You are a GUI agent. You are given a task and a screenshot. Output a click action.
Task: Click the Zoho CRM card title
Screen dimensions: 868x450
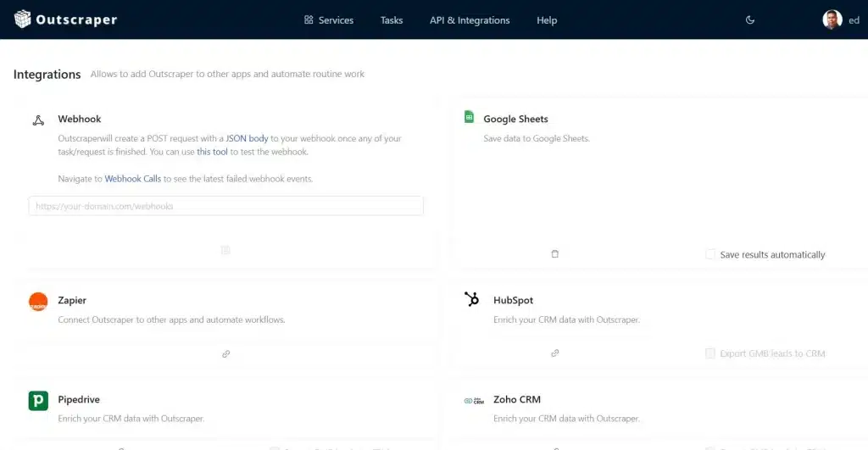coord(517,399)
